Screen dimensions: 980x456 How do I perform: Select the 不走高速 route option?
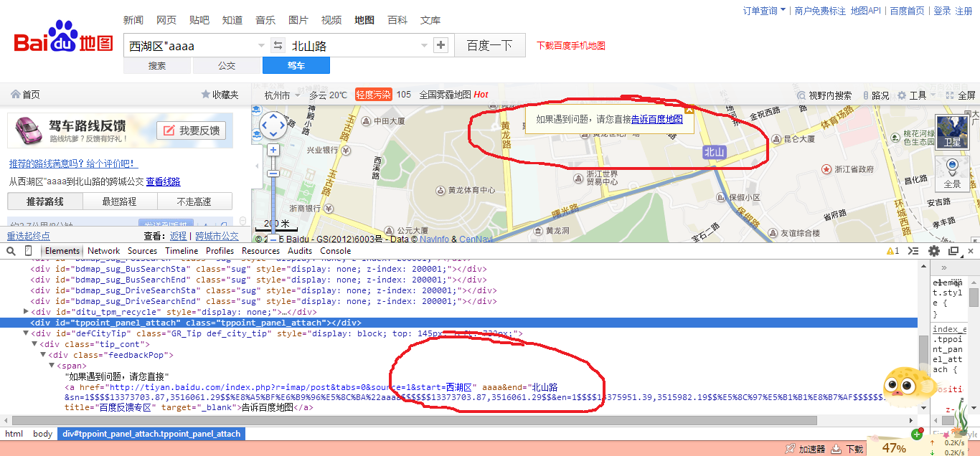coord(194,201)
